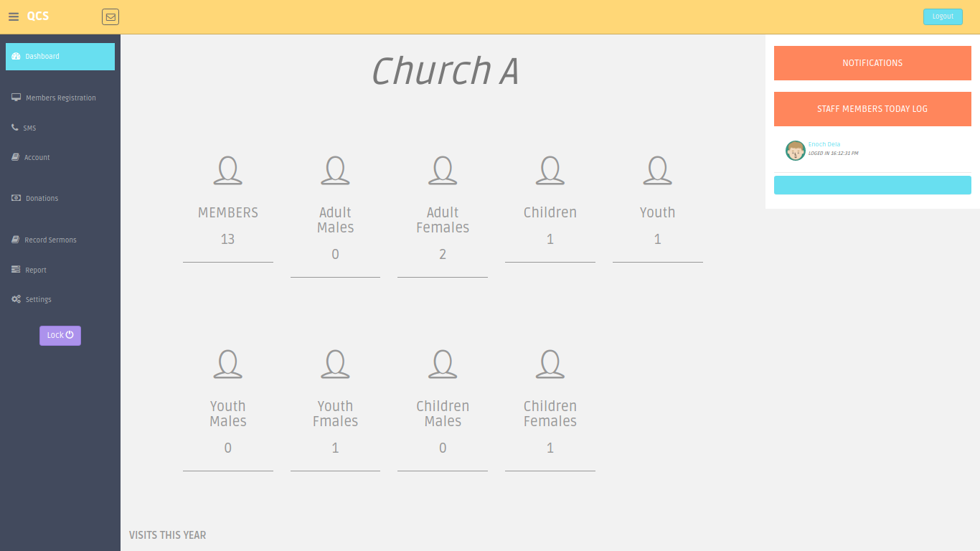The width and height of the screenshot is (980, 551).
Task: Click the Youth Fmales person icon
Action: [335, 364]
